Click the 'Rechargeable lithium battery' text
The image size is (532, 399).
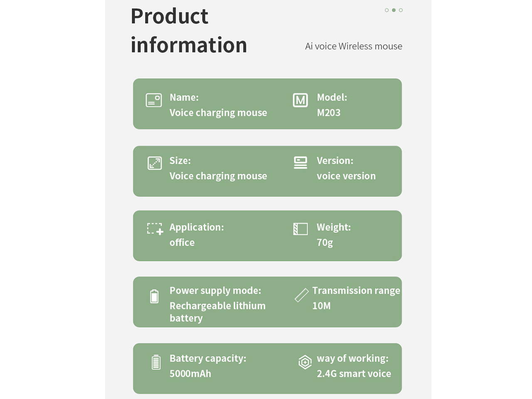pos(217,312)
